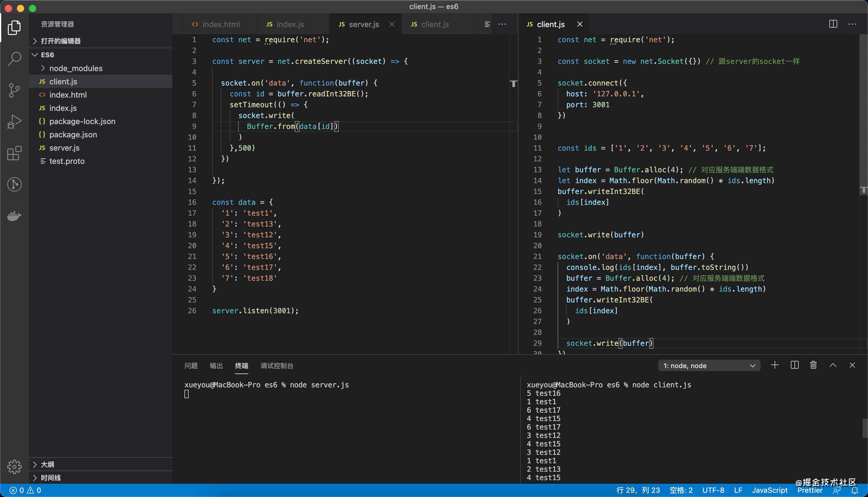The height and width of the screenshot is (497, 868).
Task: Open the Source Control view
Action: pos(14,90)
